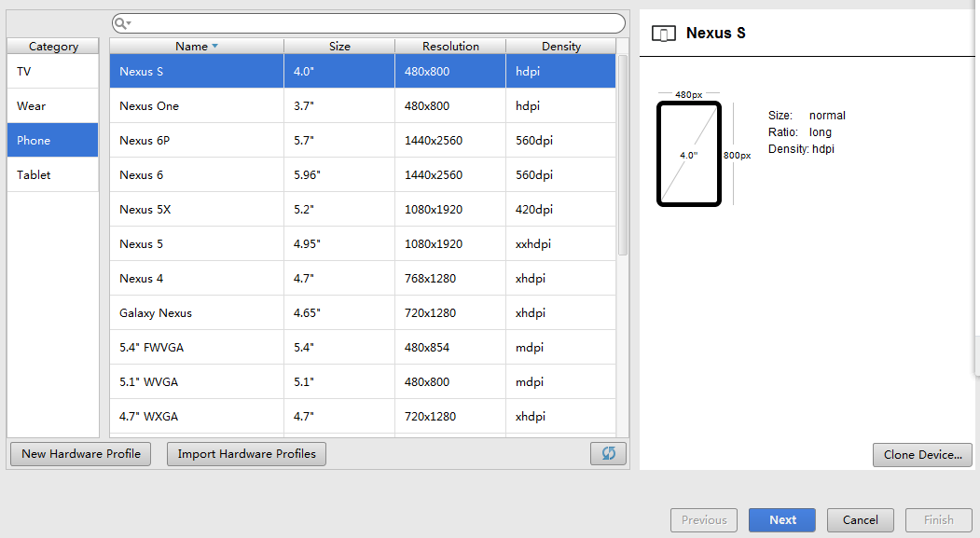Select the Nexus One row
This screenshot has width=980, height=538.
pyautogui.click(x=363, y=105)
